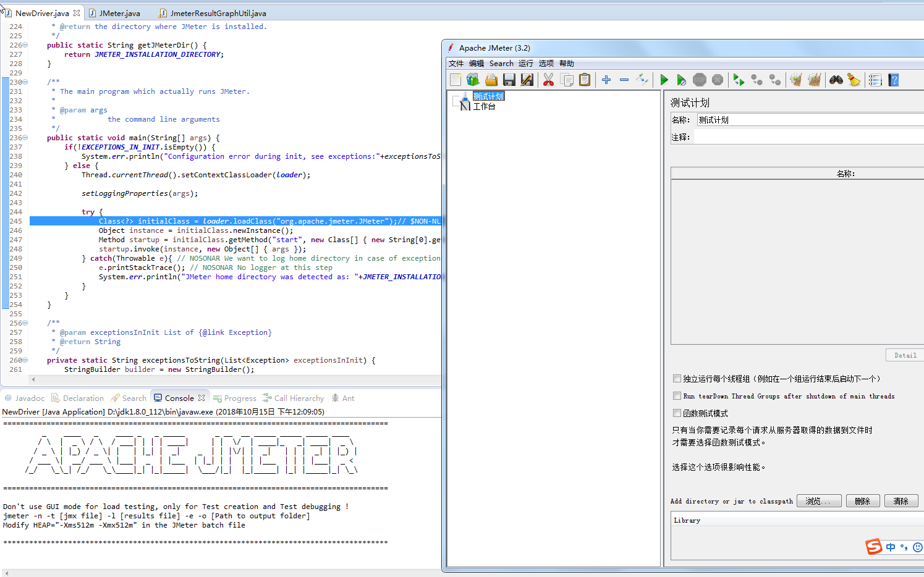The height and width of the screenshot is (577, 924).
Task: Click the Sogou input method S icon
Action: coord(873,547)
